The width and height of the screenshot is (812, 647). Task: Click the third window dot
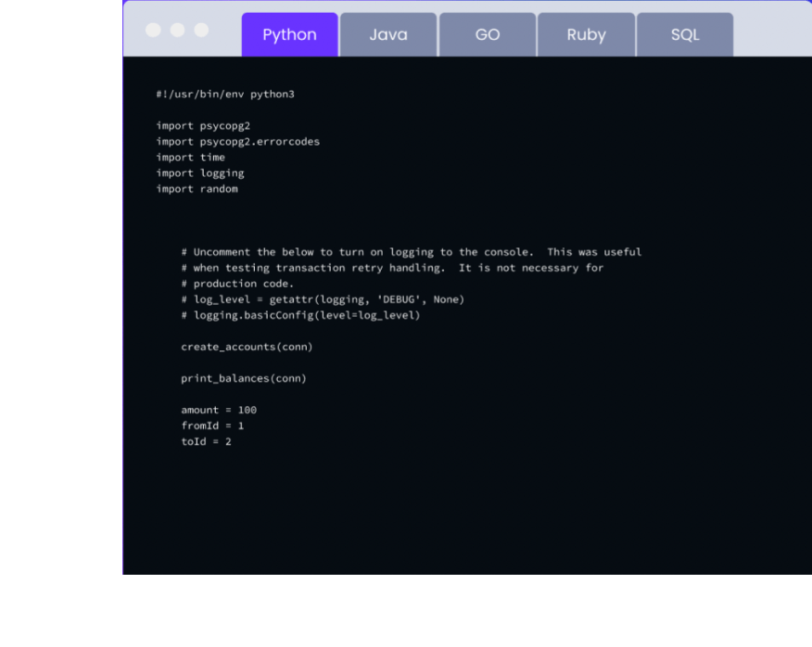(x=201, y=30)
